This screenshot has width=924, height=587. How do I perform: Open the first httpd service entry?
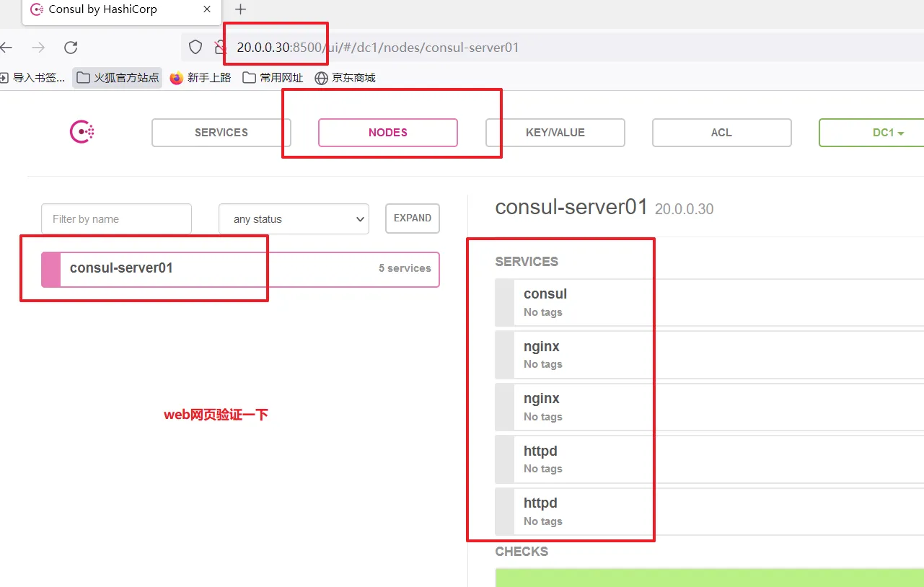[709, 459]
